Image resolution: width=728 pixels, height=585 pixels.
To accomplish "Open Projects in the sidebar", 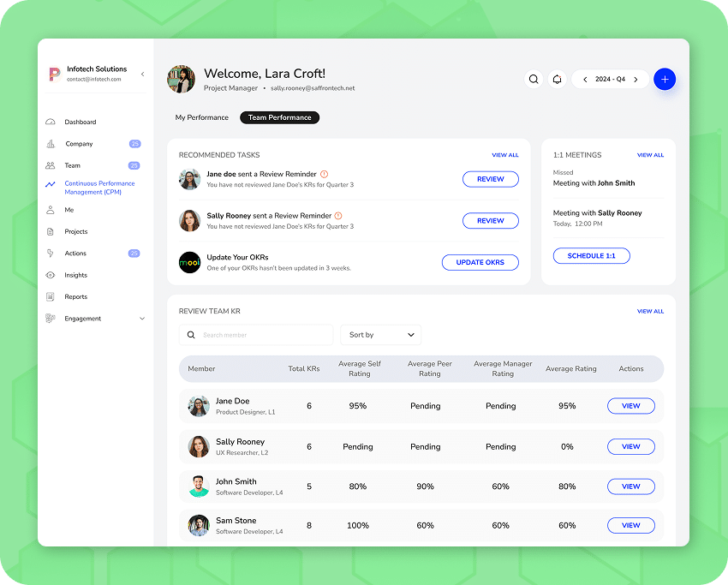I will coord(75,232).
